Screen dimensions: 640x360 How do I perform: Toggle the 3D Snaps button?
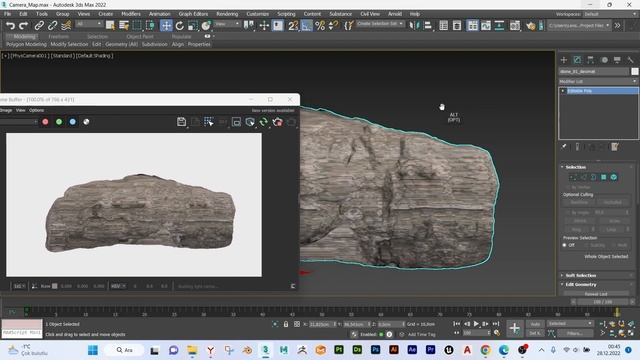[293, 26]
